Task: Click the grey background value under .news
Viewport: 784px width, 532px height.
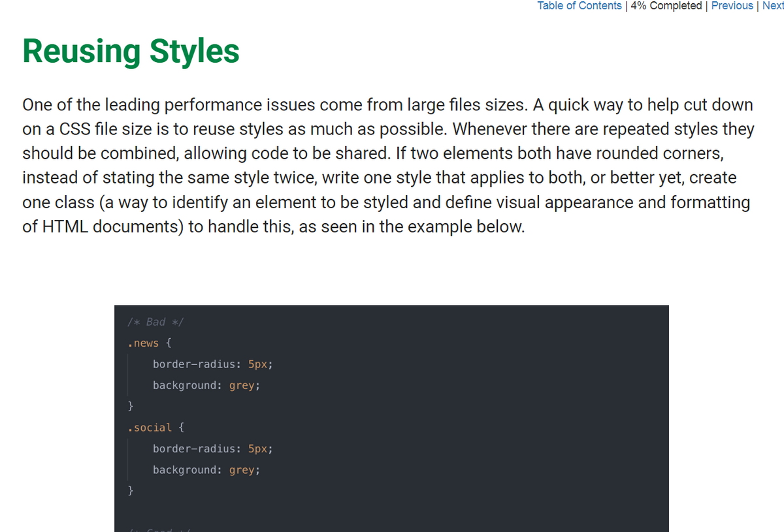Action: (241, 385)
